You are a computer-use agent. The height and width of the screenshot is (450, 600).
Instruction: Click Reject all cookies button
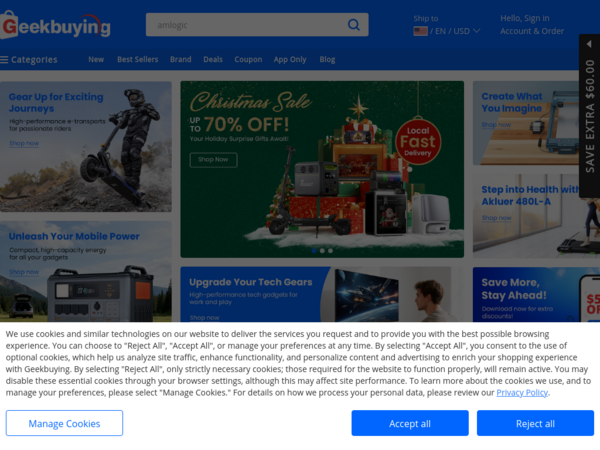(x=535, y=423)
